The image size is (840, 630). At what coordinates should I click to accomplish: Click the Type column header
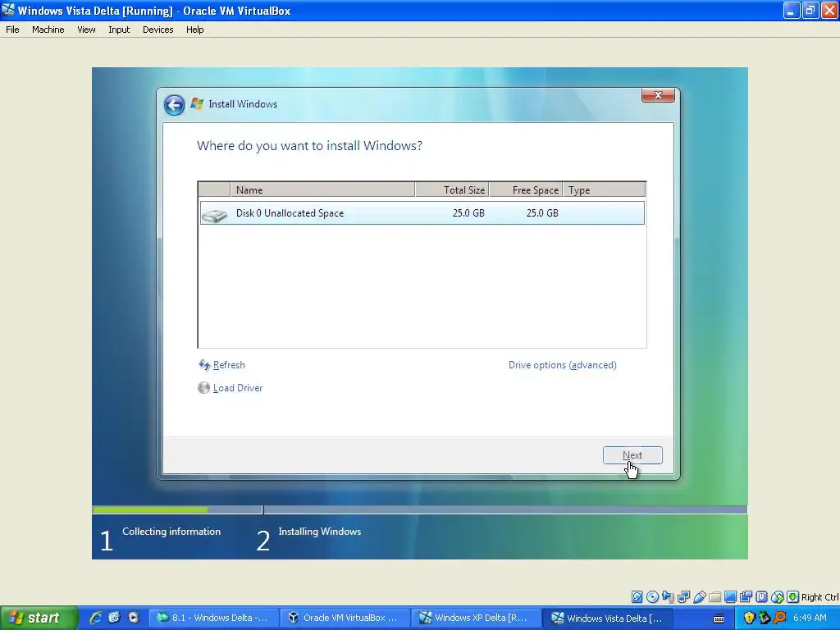605,189
